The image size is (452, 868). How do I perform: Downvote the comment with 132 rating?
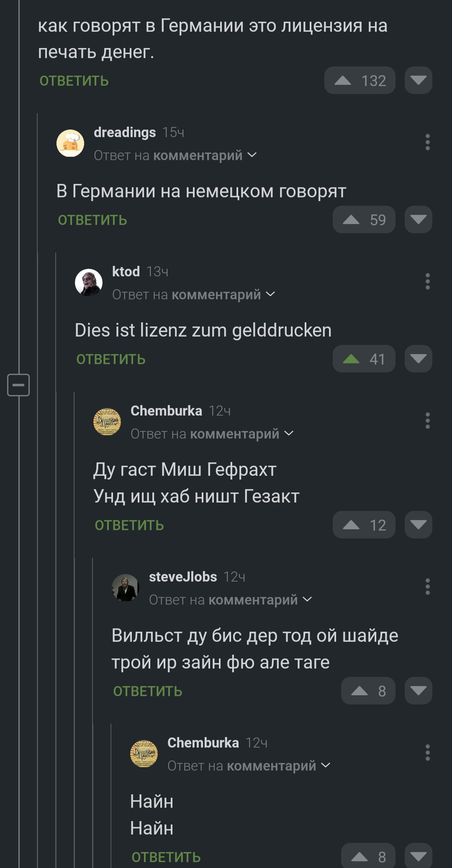coord(418,80)
